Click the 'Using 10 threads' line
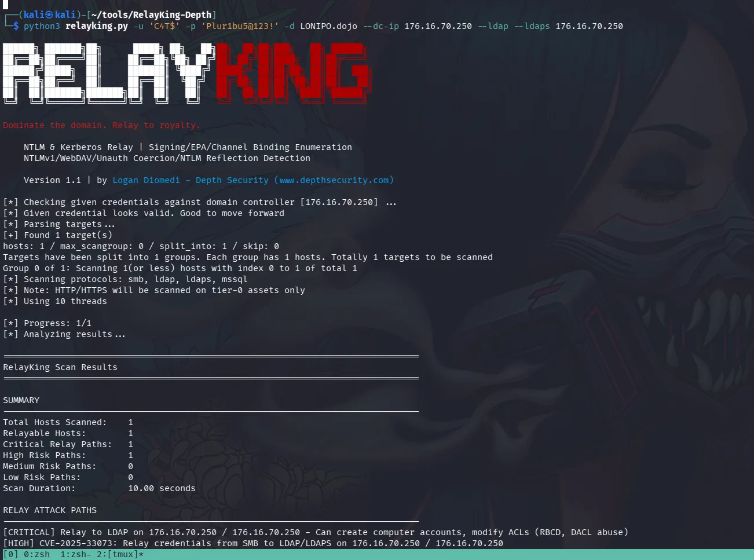The width and height of the screenshot is (754, 560). 55,301
